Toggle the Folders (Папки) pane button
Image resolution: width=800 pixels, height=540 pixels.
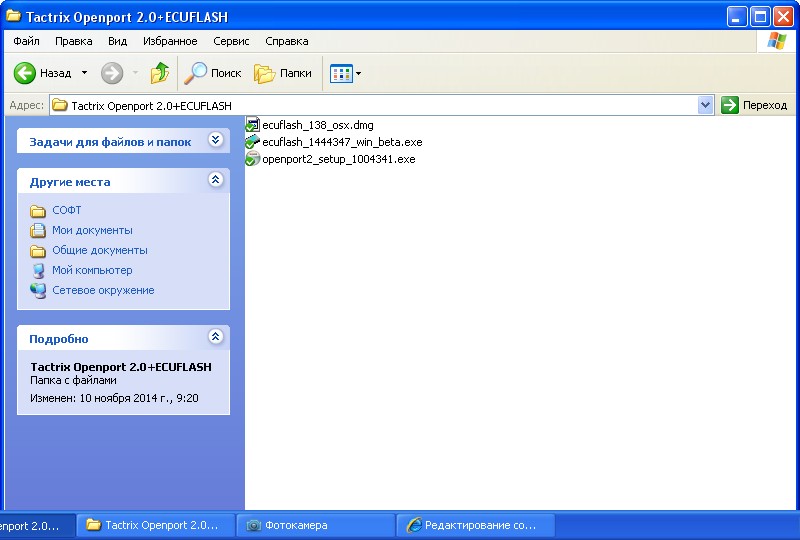pos(283,73)
